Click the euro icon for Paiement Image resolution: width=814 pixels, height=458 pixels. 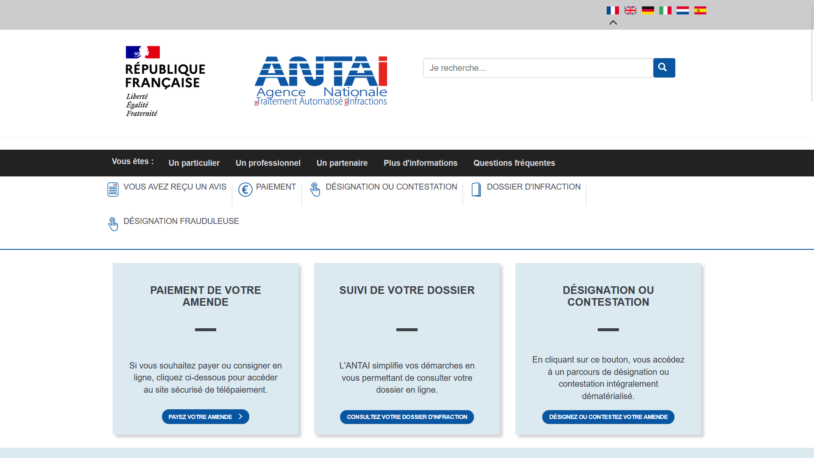pos(245,190)
